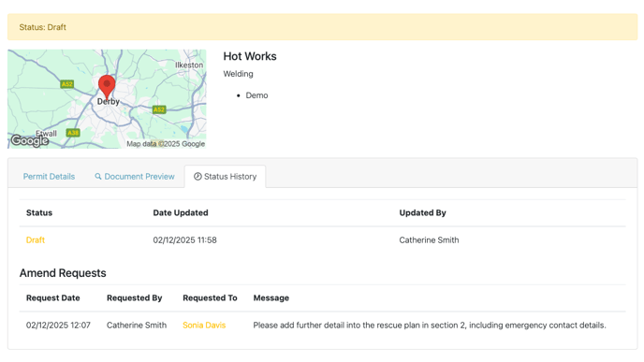Click the Amend Requests heading
The height and width of the screenshot is (362, 644).
pos(63,273)
